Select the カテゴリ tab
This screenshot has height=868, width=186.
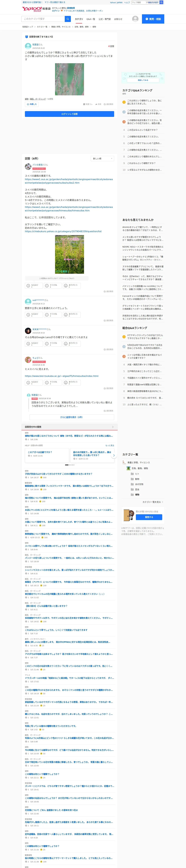79,19
